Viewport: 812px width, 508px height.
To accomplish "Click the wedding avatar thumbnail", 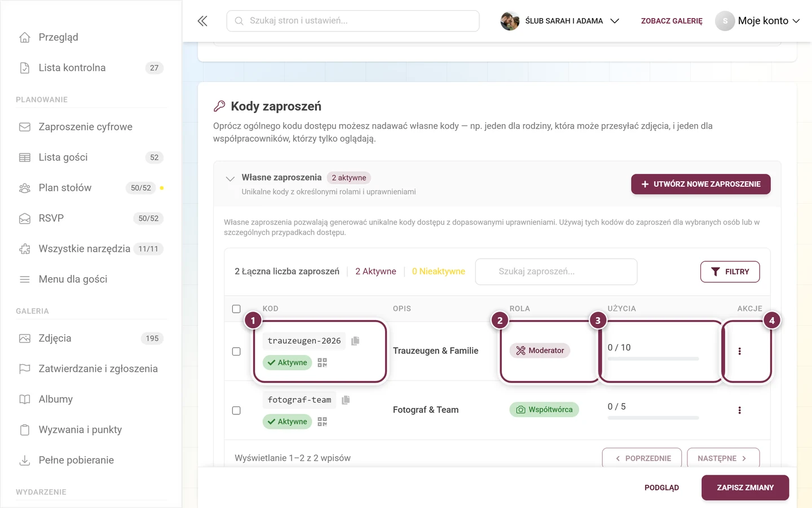I will pyautogui.click(x=510, y=21).
